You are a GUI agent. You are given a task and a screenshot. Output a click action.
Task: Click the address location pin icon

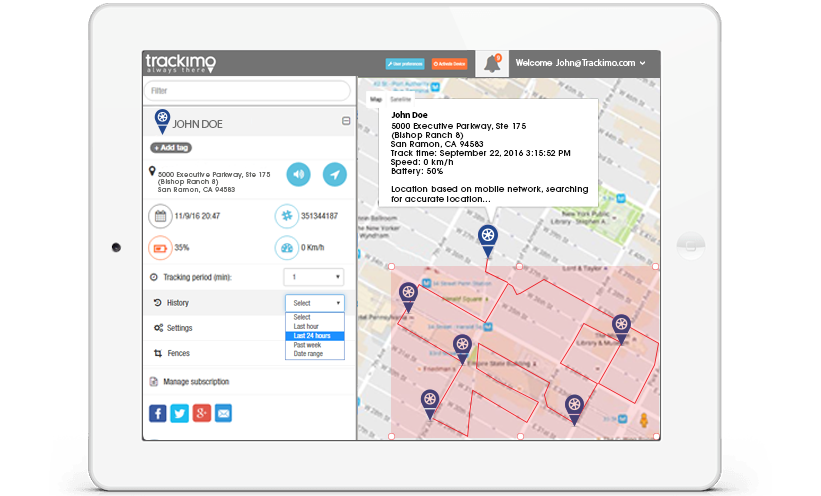pyautogui.click(x=152, y=171)
